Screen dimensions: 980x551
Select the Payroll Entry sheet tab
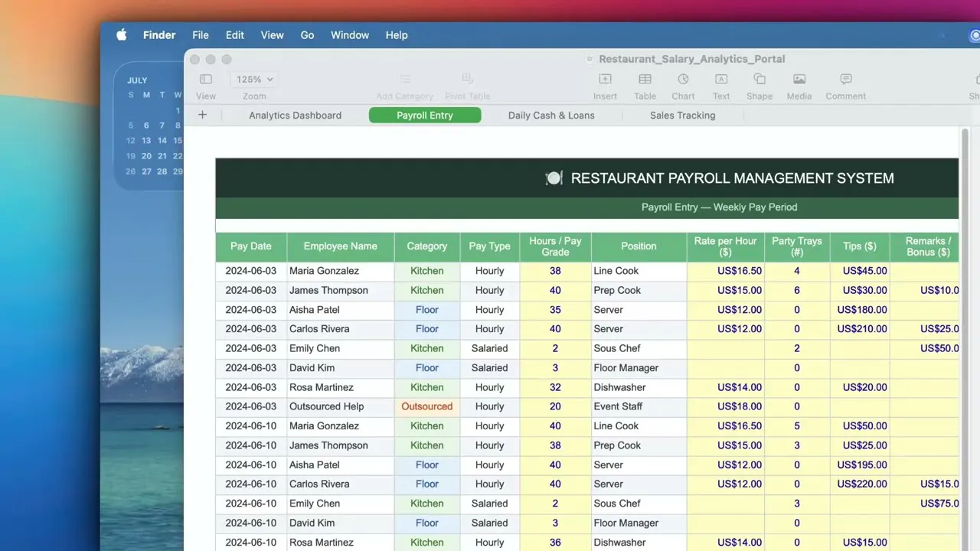pos(425,116)
